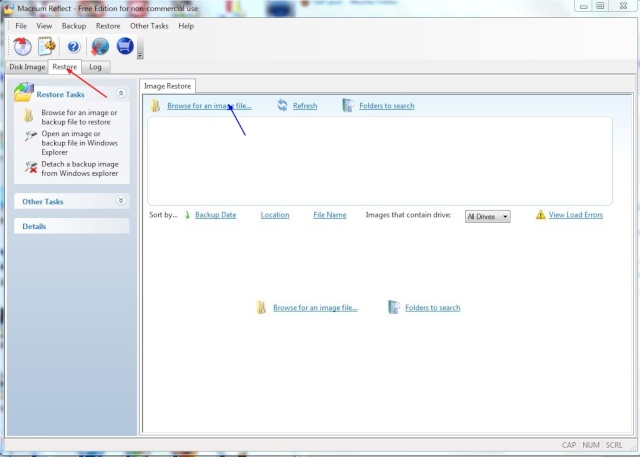Sort by File Name link
This screenshot has width=640, height=457.
(330, 215)
